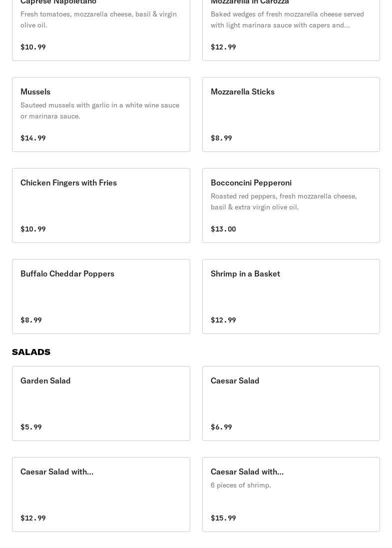The width and height of the screenshot is (392, 548).
Task: Select Buffalo Cheddar Poppers card
Action: coord(101,296)
